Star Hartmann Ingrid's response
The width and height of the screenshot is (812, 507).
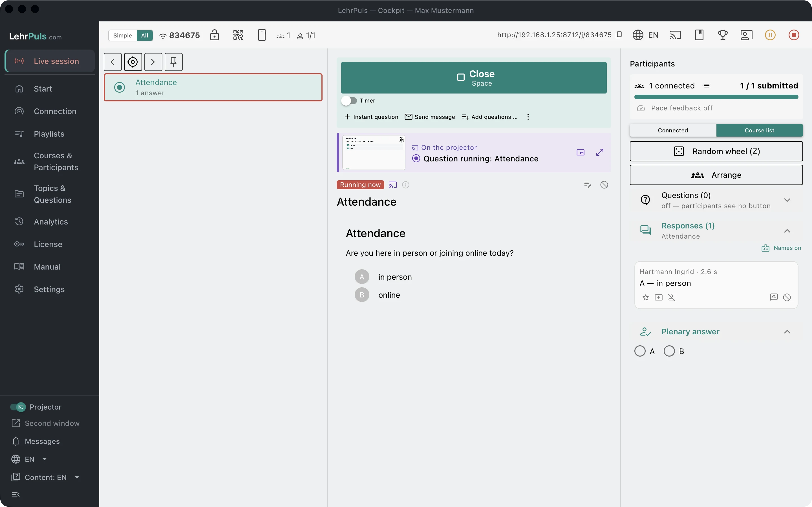click(x=645, y=297)
